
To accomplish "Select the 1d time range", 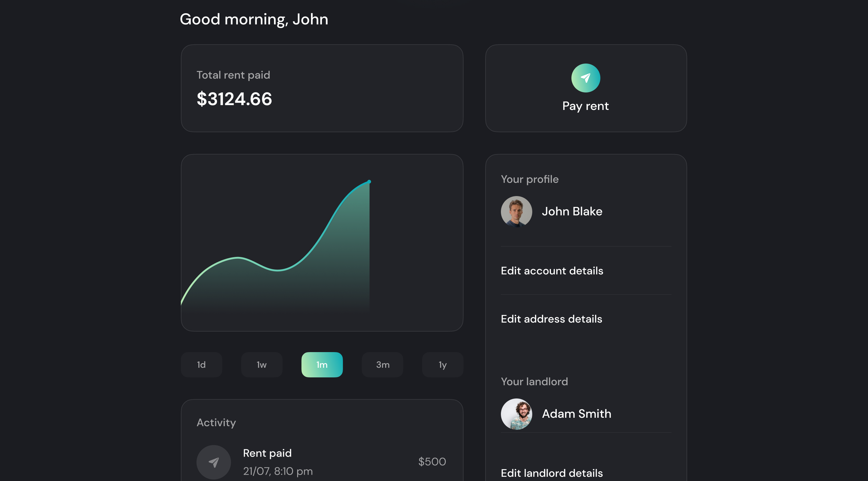I will (x=201, y=364).
